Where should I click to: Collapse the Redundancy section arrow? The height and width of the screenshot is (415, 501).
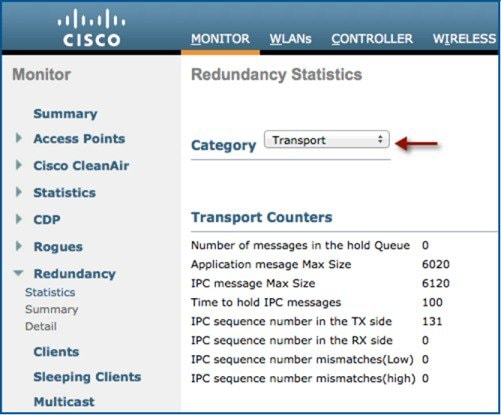19,273
